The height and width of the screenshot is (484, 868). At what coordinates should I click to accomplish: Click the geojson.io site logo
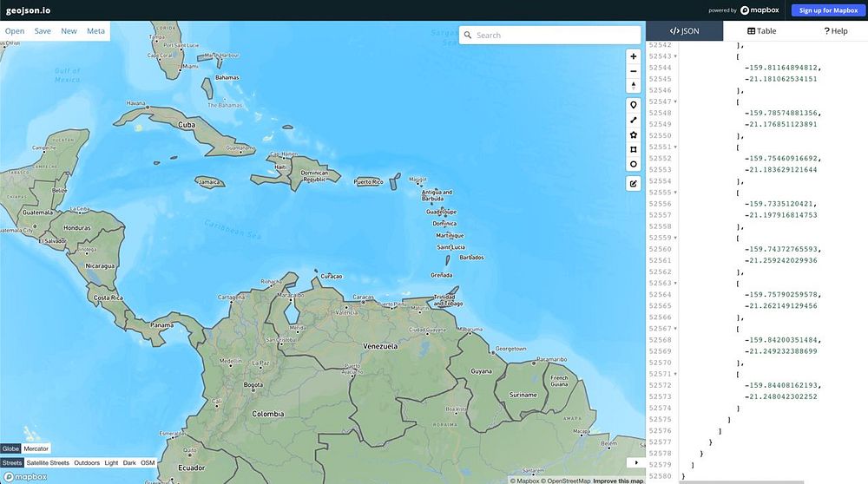(x=29, y=10)
